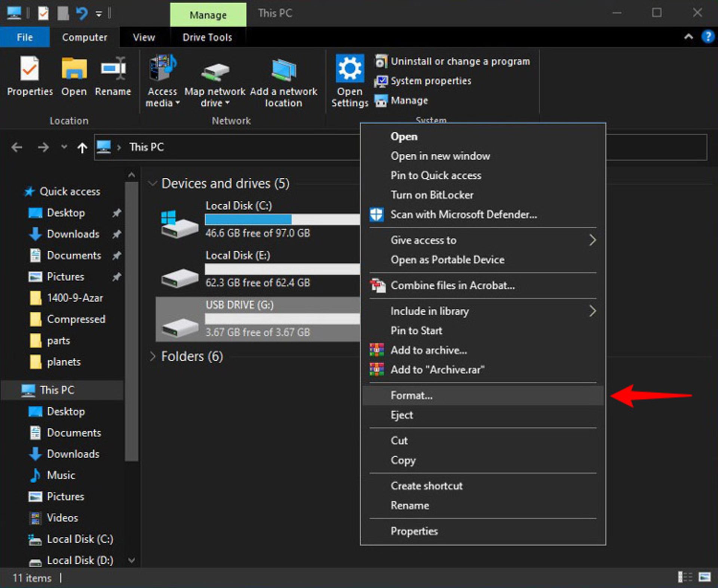The width and height of the screenshot is (718, 588).
Task: Expand the Folders (6) group
Action: tap(152, 356)
